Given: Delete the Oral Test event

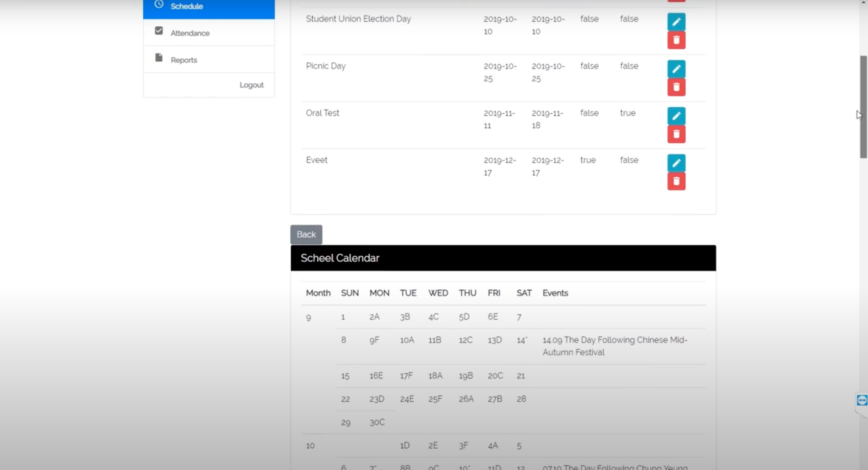Looking at the screenshot, I should [x=676, y=134].
